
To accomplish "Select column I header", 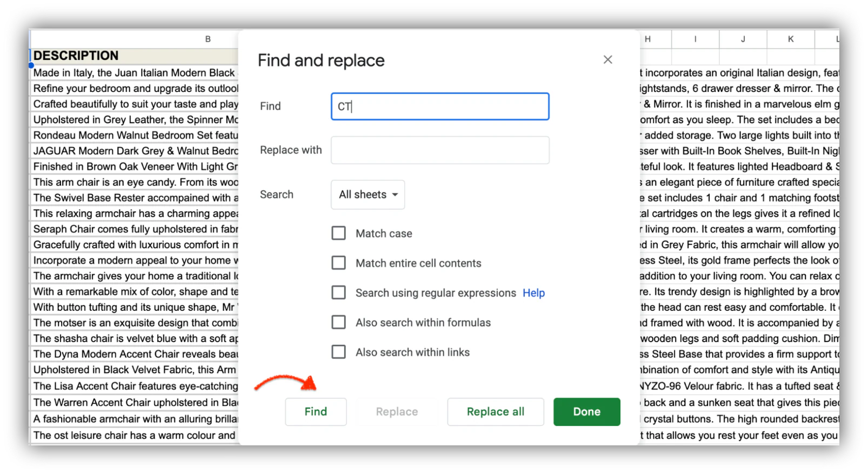I will coord(696,39).
